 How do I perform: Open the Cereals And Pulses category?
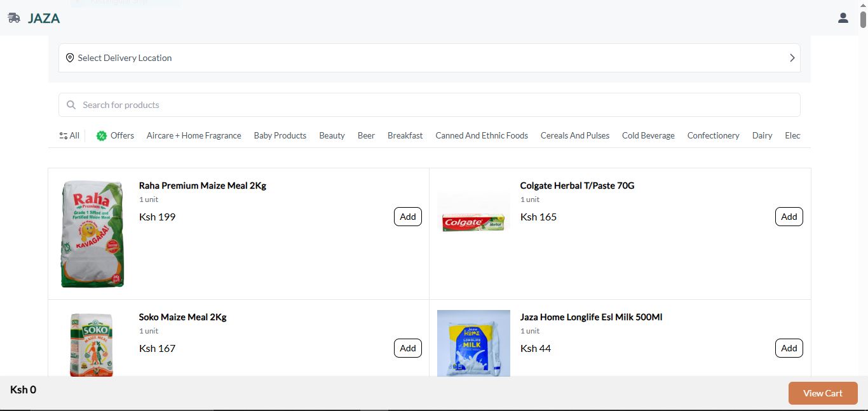pos(574,135)
